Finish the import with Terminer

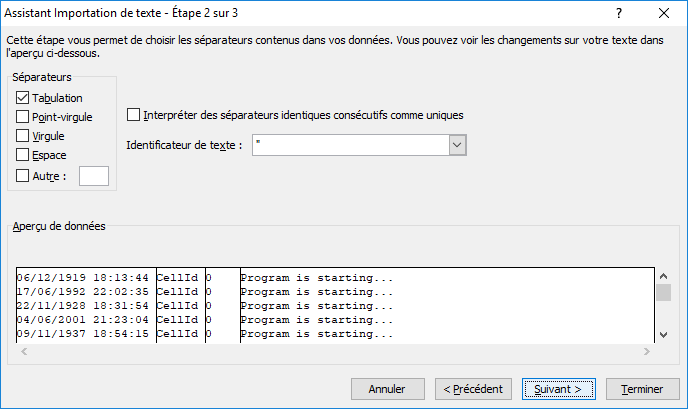coord(643,388)
